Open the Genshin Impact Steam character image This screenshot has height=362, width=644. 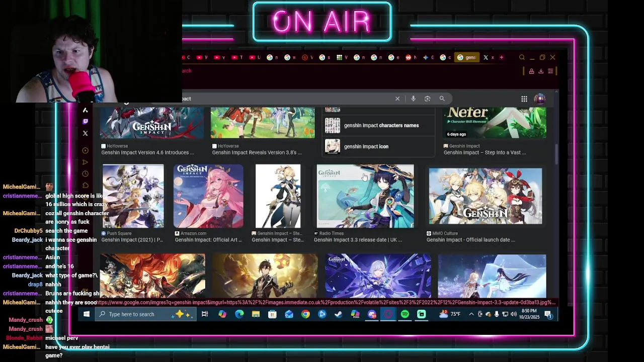pyautogui.click(x=278, y=196)
